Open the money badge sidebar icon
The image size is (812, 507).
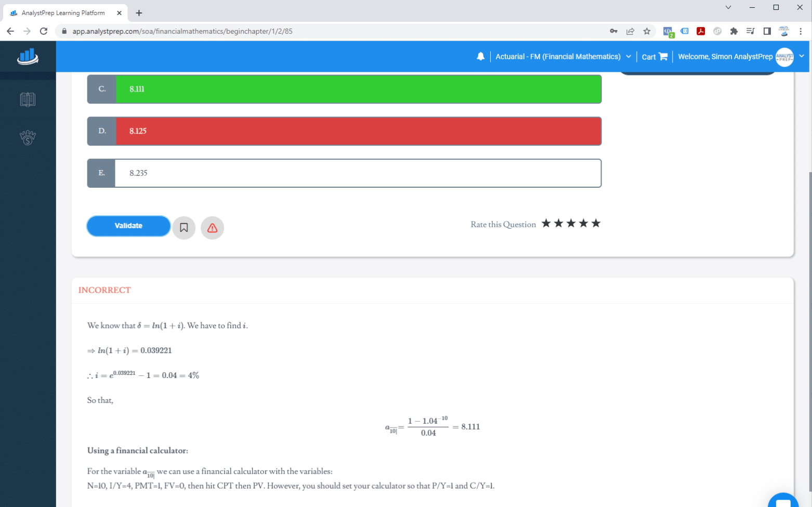pos(28,138)
